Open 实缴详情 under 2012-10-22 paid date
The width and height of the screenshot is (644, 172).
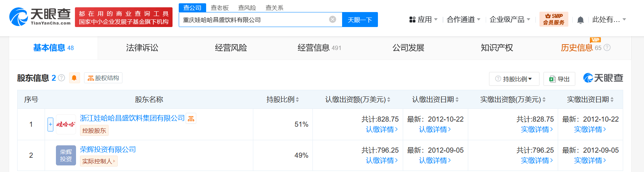(590, 129)
